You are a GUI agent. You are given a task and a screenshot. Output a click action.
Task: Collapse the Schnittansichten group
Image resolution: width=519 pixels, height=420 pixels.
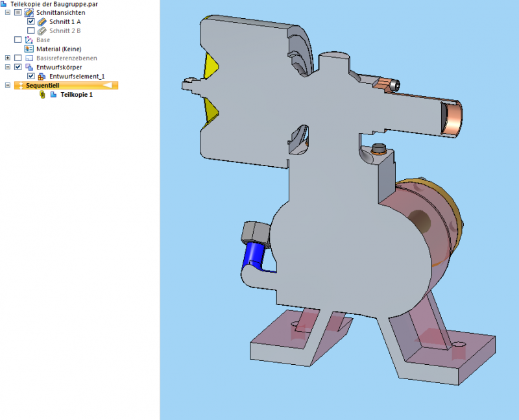(x=7, y=12)
